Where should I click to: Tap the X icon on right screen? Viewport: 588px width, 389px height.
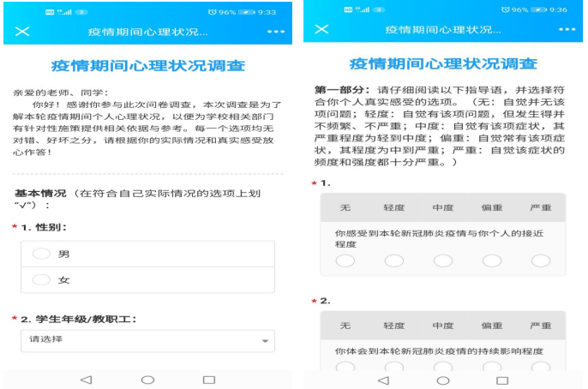pyautogui.click(x=321, y=29)
